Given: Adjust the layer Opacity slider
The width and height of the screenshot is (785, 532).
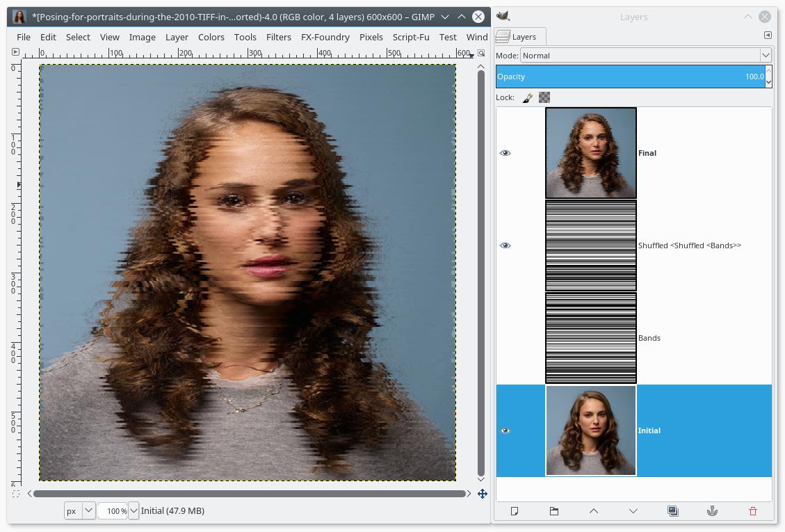Looking at the screenshot, I should [x=629, y=76].
